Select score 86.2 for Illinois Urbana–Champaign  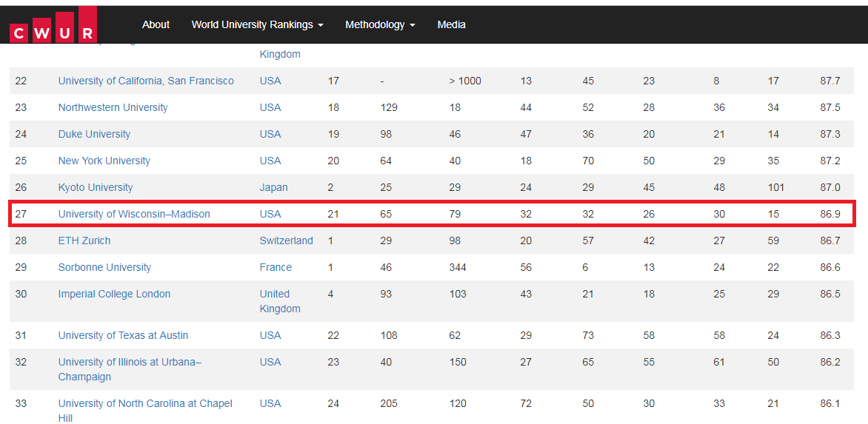pyautogui.click(x=829, y=362)
